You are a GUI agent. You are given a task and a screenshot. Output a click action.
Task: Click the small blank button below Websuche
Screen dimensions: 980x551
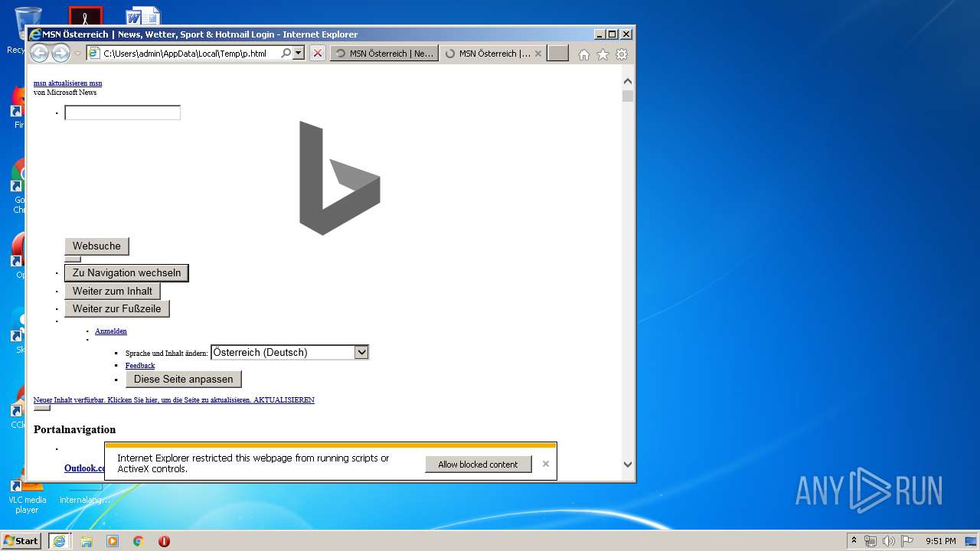coord(73,259)
